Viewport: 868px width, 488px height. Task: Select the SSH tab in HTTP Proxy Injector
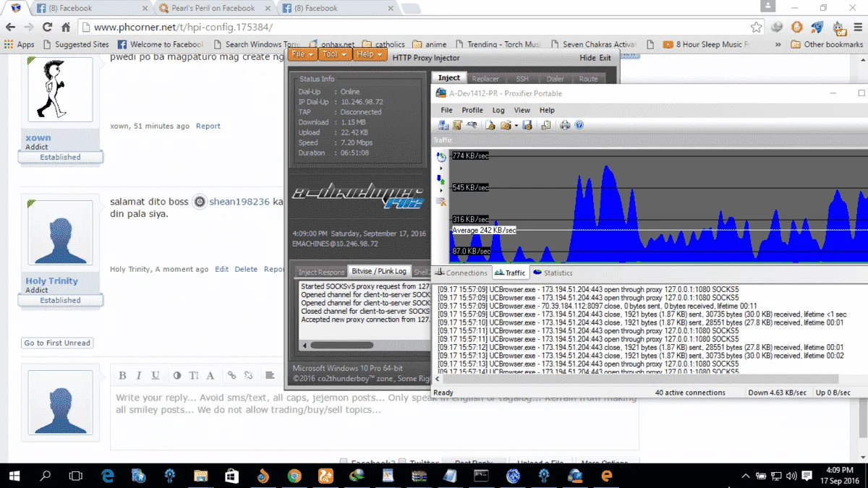522,79
